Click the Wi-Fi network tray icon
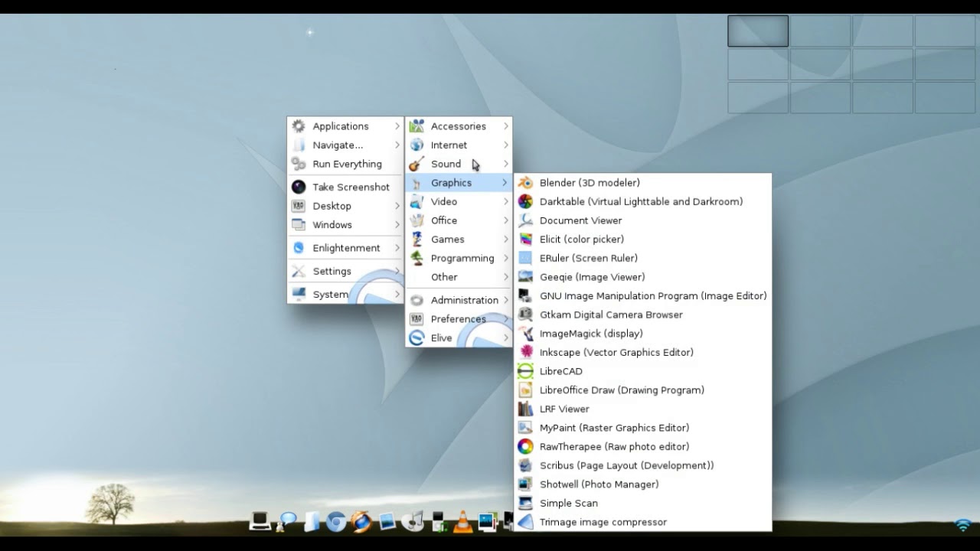This screenshot has width=980, height=551. [963, 525]
